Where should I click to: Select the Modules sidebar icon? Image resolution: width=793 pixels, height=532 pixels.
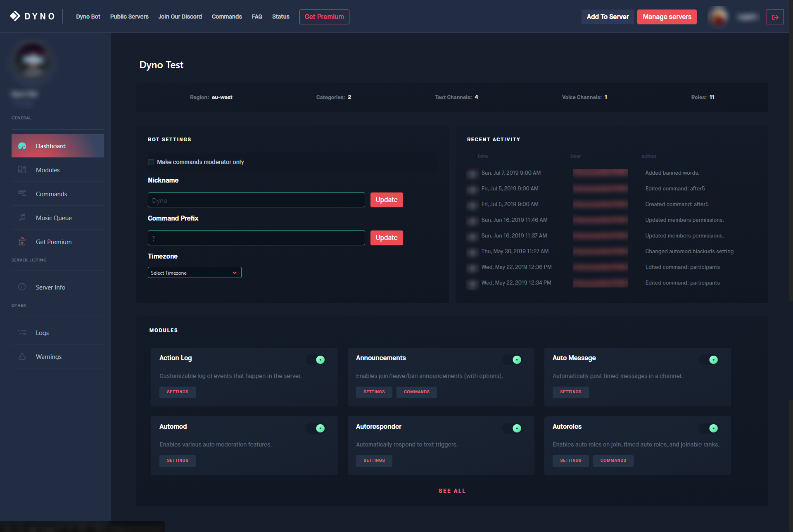[22, 170]
